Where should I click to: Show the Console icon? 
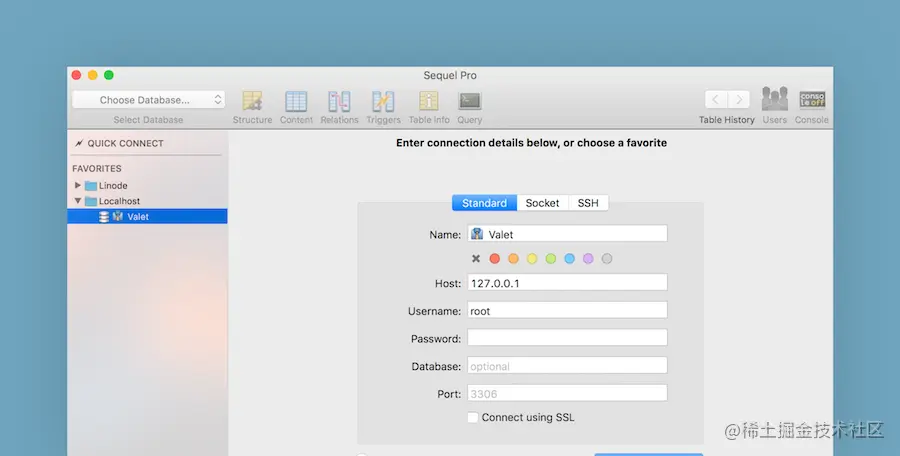(x=812, y=99)
